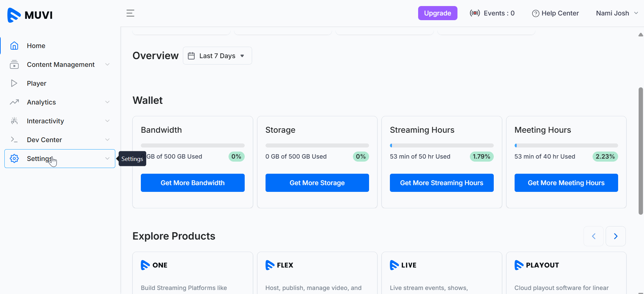Click the Help Center question mark icon
644x294 pixels.
535,13
